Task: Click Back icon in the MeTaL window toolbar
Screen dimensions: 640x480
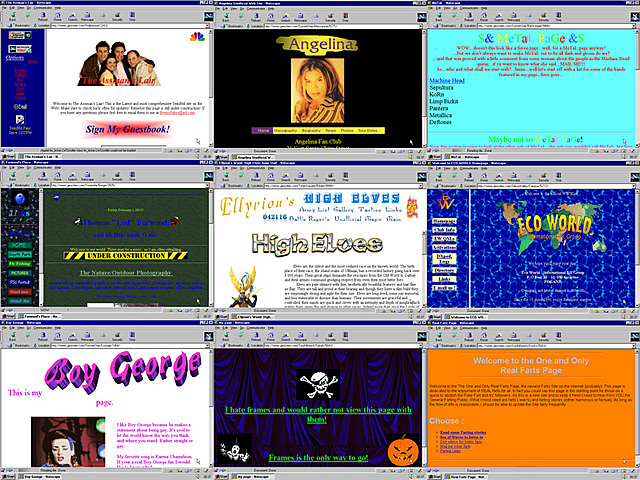Action: click(x=439, y=16)
